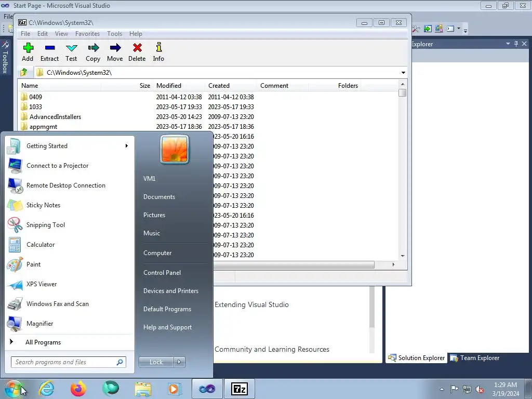
Task: Click the Add button in 7-Zip toolbar
Action: pos(28,52)
